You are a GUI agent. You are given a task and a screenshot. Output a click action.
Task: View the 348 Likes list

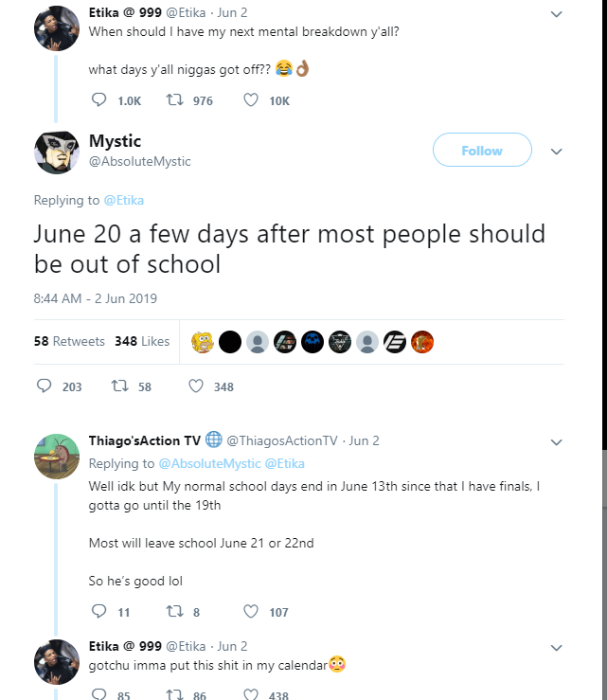pos(142,342)
